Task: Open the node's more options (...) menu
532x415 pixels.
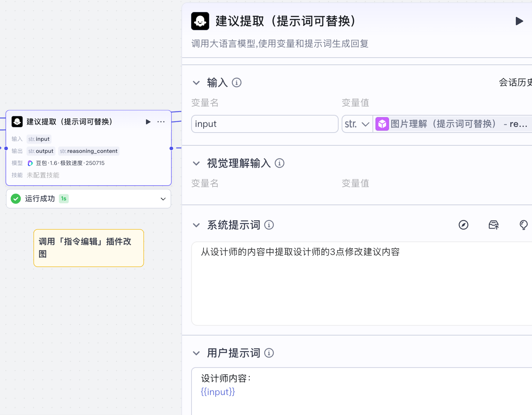Action: pos(161,122)
